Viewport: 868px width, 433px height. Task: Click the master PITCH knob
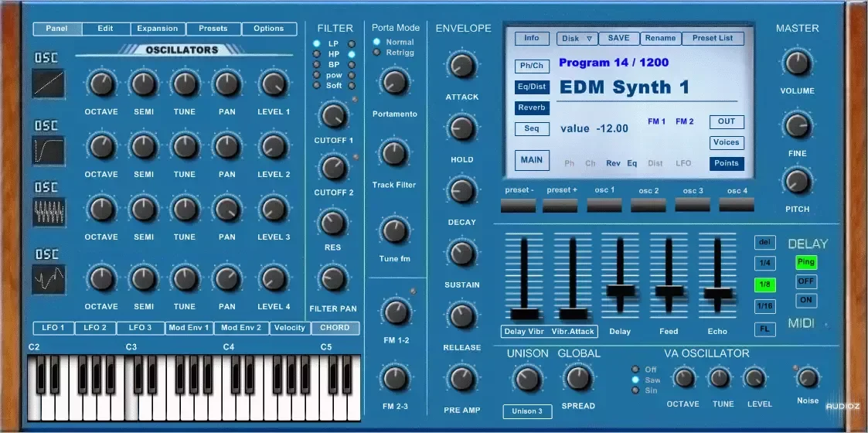point(797,181)
